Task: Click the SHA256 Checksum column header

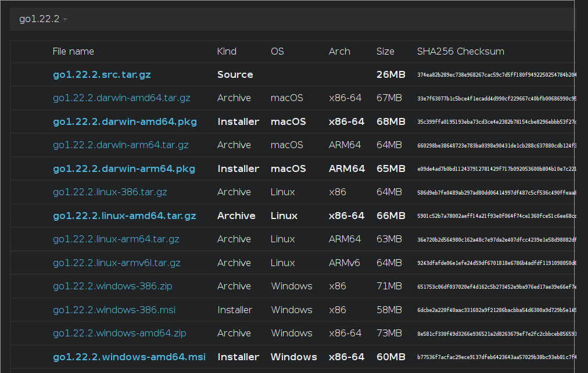Action: click(460, 51)
